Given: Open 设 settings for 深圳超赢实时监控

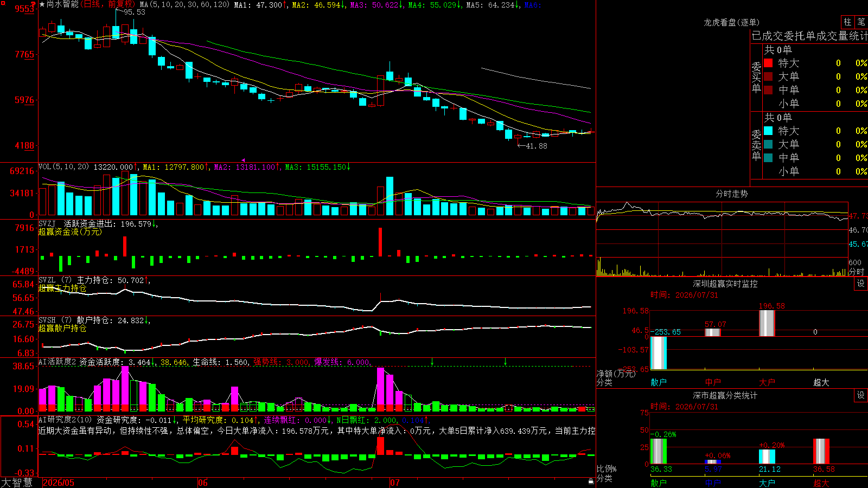Looking at the screenshot, I should [x=861, y=284].
